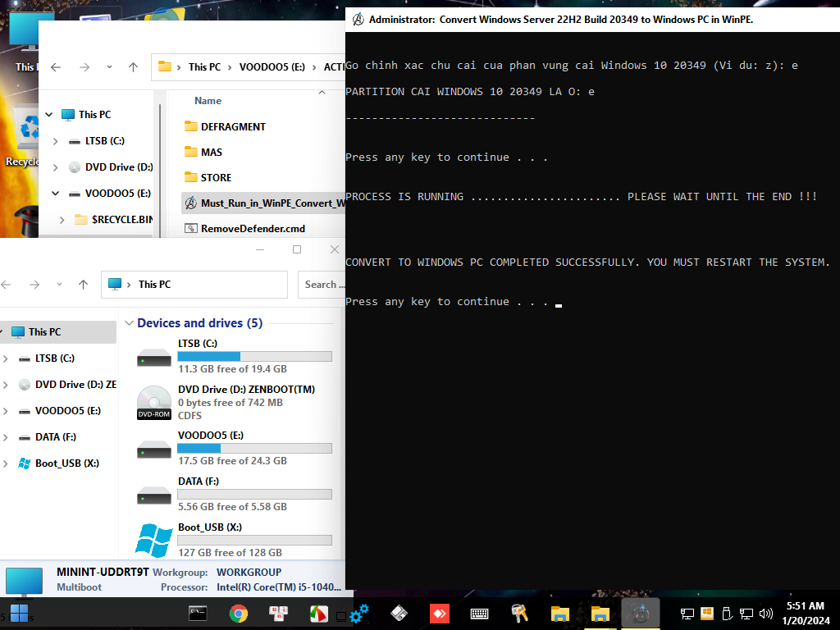Expand Boot_USB (X:) in lower tree
840x630 pixels.
click(x=6, y=463)
